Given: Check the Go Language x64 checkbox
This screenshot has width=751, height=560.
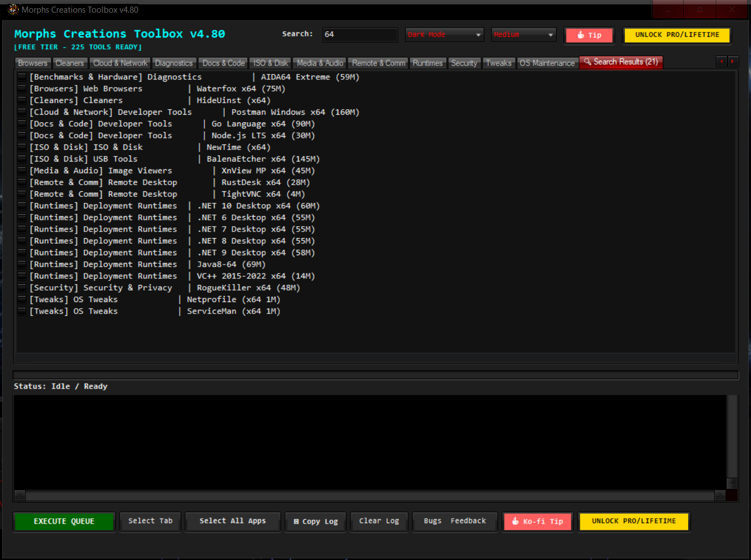Looking at the screenshot, I should click(x=22, y=124).
